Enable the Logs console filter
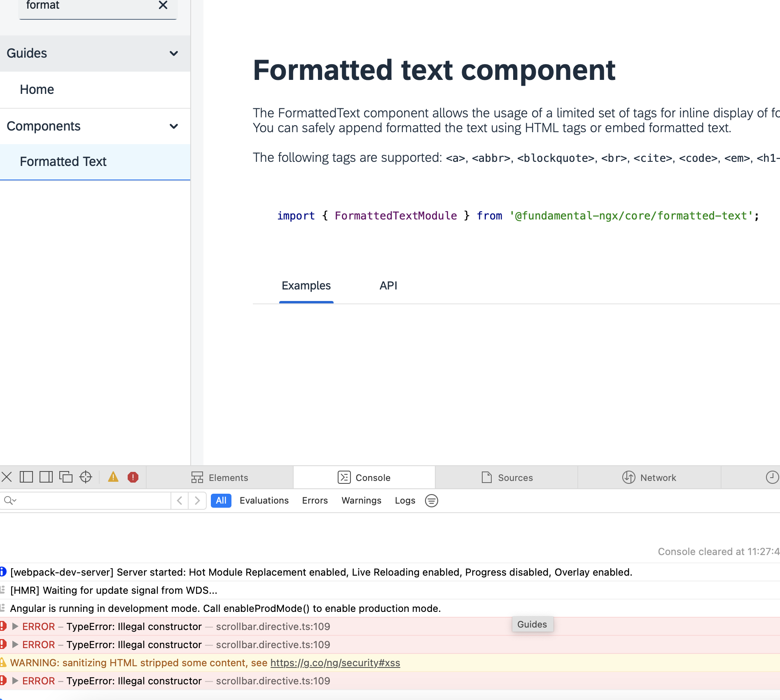 [x=405, y=500]
